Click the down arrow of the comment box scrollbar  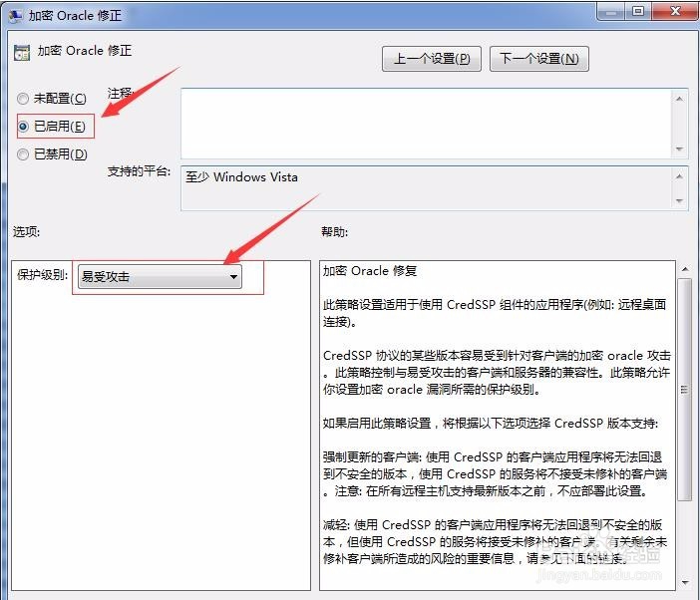[x=679, y=149]
